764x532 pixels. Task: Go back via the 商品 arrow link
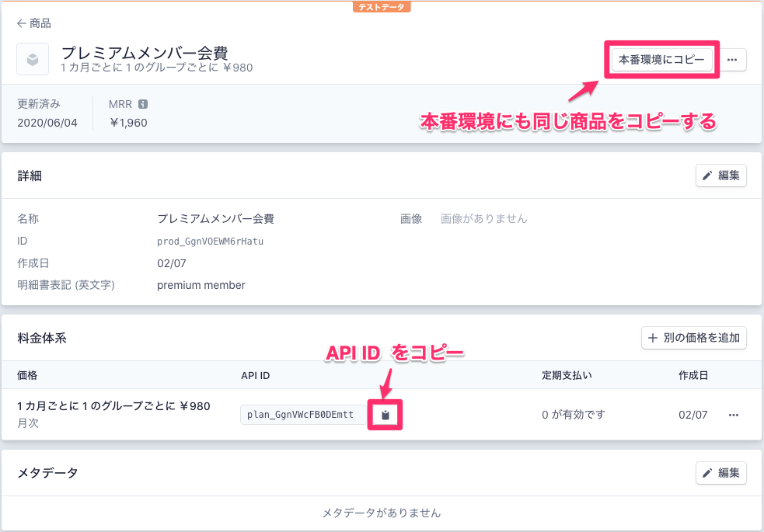[34, 23]
